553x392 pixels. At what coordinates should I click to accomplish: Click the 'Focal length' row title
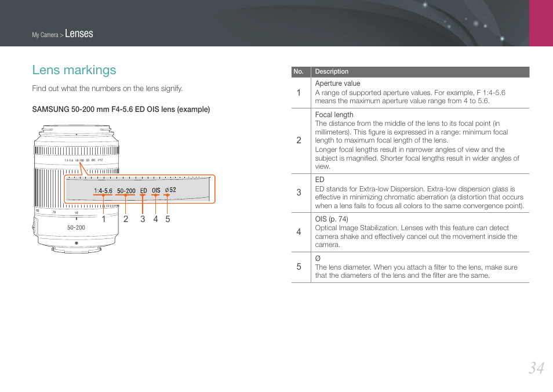click(334, 115)
